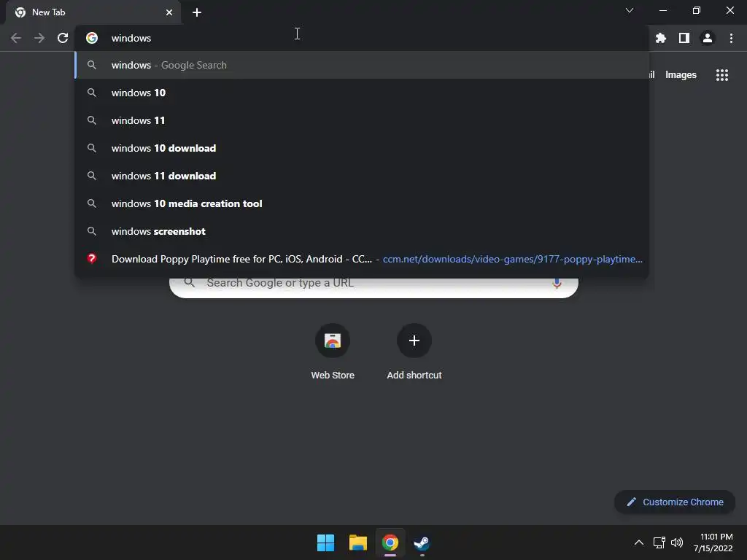Image resolution: width=747 pixels, height=560 pixels.
Task: Click the address bar containing windows
Action: click(x=362, y=38)
